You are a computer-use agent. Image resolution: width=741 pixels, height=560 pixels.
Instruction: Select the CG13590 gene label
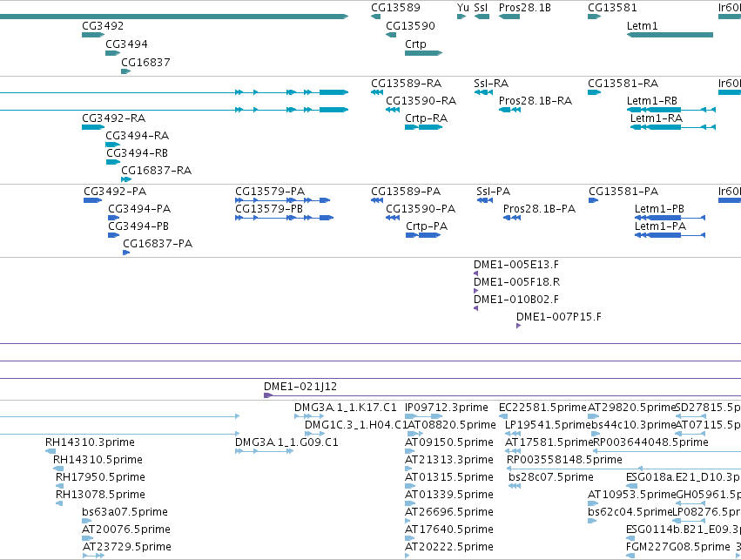point(410,26)
